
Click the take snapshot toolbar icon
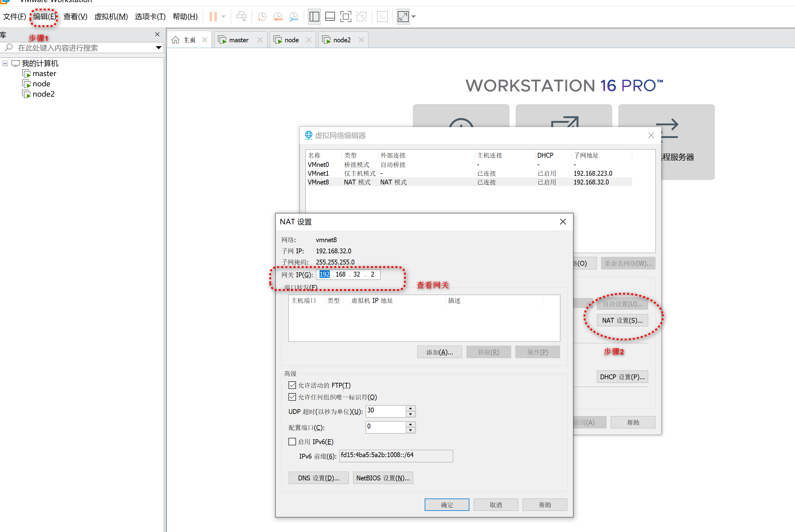tap(262, 16)
